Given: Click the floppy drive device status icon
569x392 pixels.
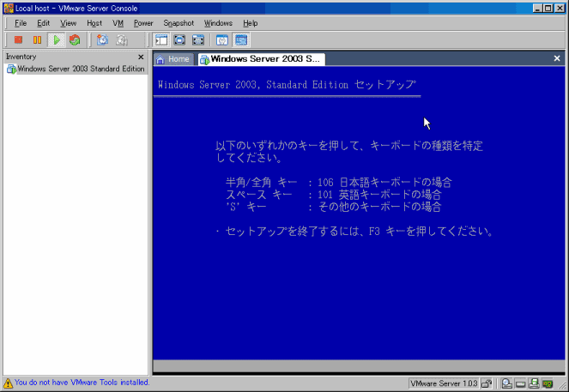Looking at the screenshot, I should 534,383.
